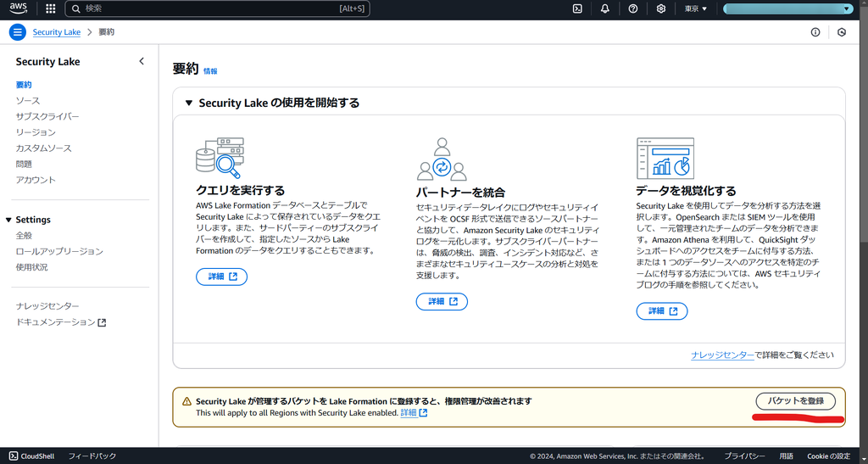Open CloudShell from the top bar icon
This screenshot has width=868, height=464.
point(576,8)
